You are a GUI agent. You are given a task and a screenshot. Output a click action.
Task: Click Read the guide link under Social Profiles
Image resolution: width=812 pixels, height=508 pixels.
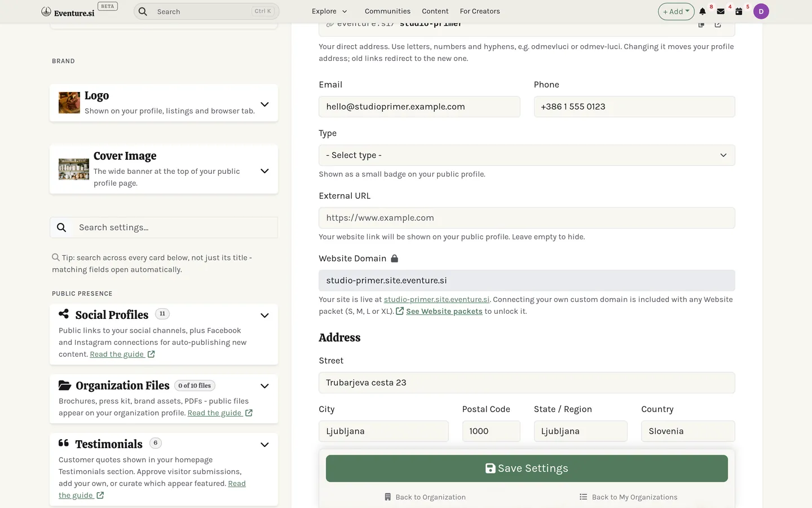click(117, 354)
